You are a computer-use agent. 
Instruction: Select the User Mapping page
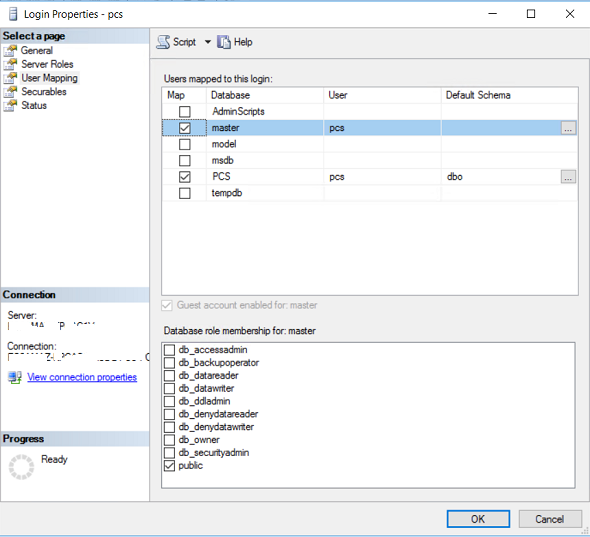click(49, 78)
